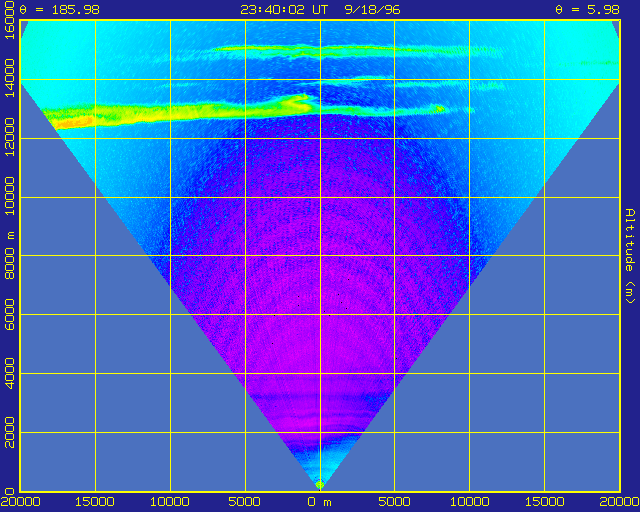
Task: Click the 0 m horizontal axis label
Action: [320, 502]
